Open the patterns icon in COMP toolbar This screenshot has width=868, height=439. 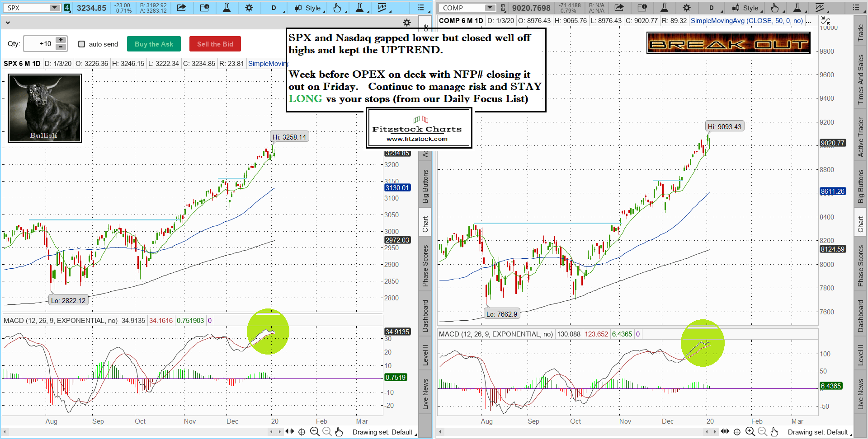point(820,8)
